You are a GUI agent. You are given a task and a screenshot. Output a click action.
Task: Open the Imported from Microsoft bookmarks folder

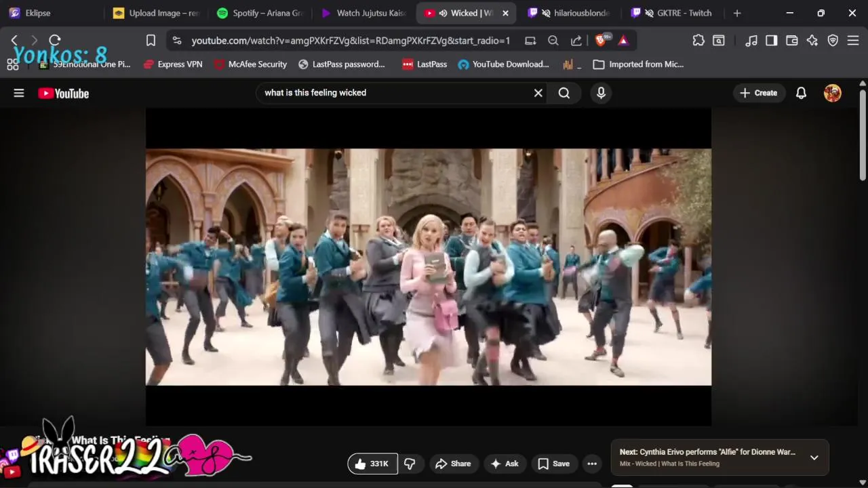pyautogui.click(x=638, y=64)
